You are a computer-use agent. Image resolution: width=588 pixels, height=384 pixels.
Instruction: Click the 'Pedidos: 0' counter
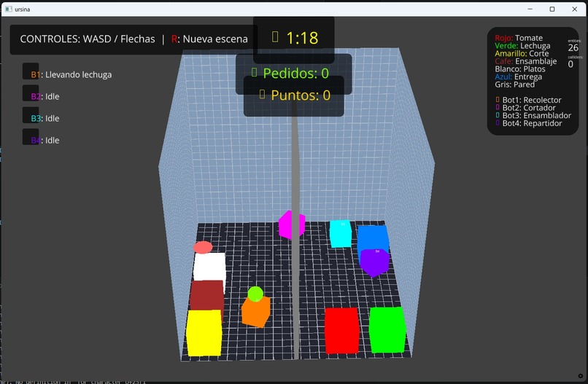pyautogui.click(x=296, y=73)
